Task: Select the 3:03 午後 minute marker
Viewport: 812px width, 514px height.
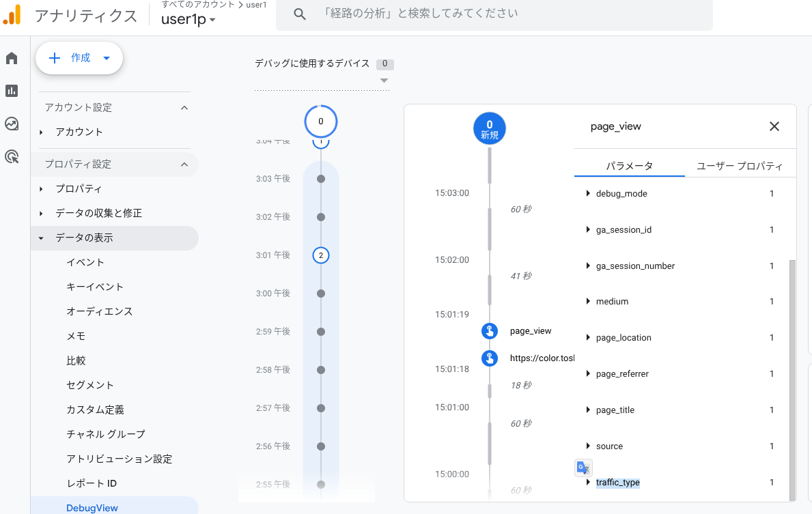Action: click(320, 179)
